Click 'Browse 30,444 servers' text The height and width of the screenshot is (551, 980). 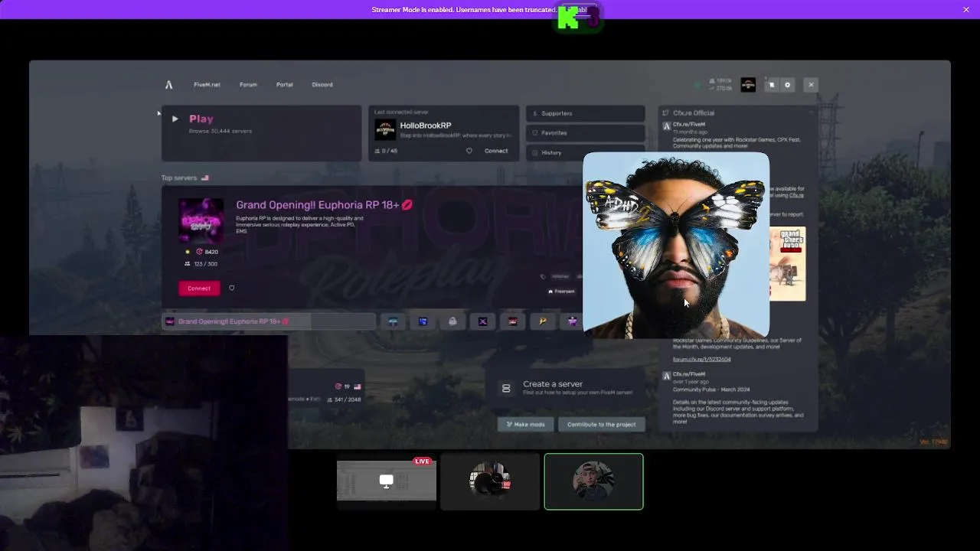[x=220, y=132]
